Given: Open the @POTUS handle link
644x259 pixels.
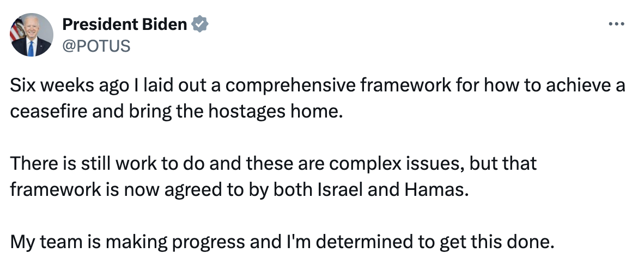Looking at the screenshot, I should [x=96, y=46].
